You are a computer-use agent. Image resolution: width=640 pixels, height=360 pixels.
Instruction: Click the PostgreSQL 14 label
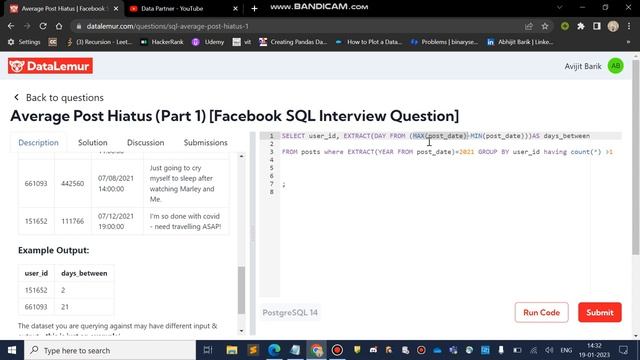(290, 312)
